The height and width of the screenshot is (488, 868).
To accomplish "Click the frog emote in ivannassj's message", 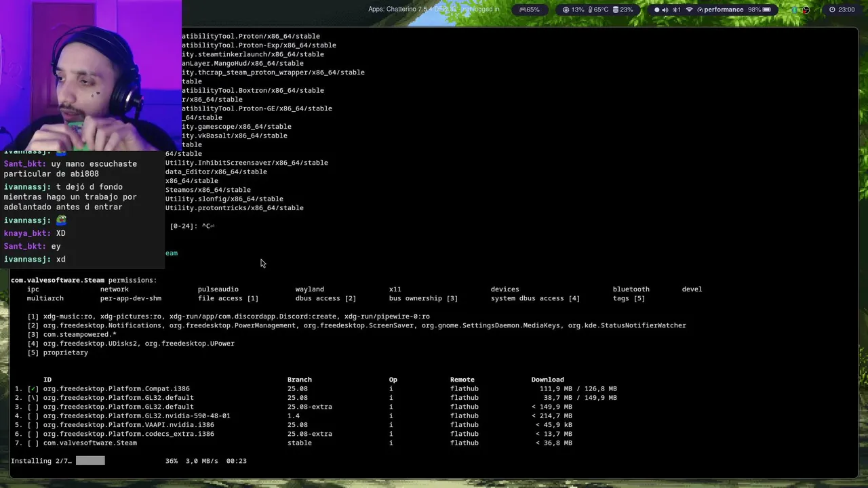I will coord(61,220).
